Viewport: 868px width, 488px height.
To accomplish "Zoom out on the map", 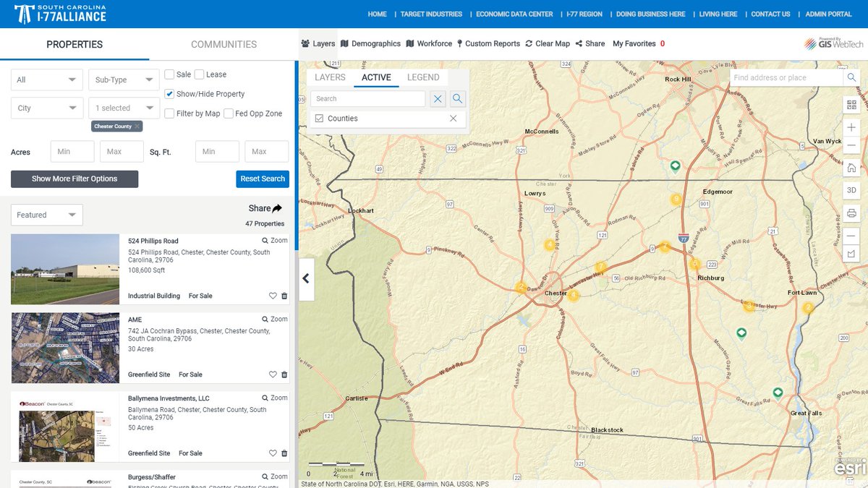I will (x=851, y=145).
